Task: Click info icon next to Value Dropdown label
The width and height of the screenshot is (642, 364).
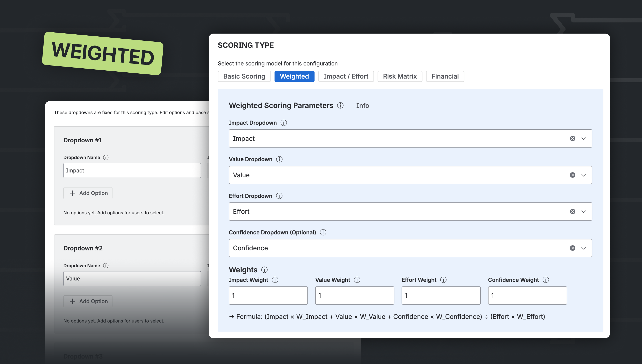Action: pos(279,159)
